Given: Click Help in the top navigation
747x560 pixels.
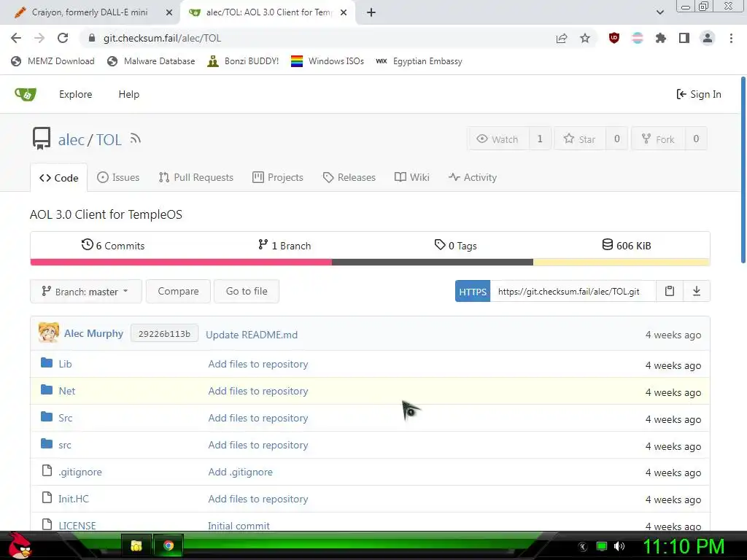Looking at the screenshot, I should [x=128, y=94].
